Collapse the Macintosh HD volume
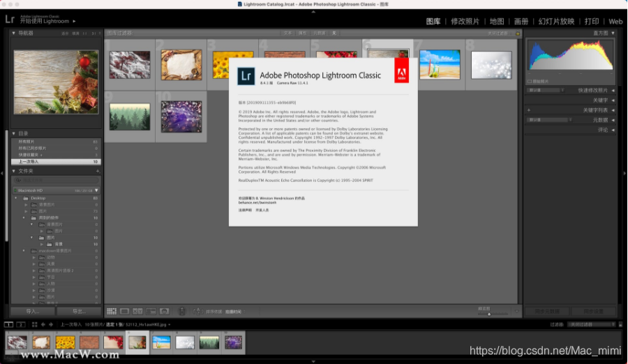The width and height of the screenshot is (628, 364). (96, 190)
